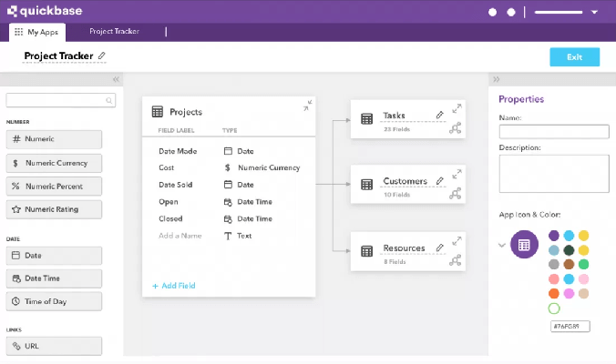Image resolution: width=616 pixels, height=364 pixels.
Task: Click the Description text area
Action: (x=554, y=174)
